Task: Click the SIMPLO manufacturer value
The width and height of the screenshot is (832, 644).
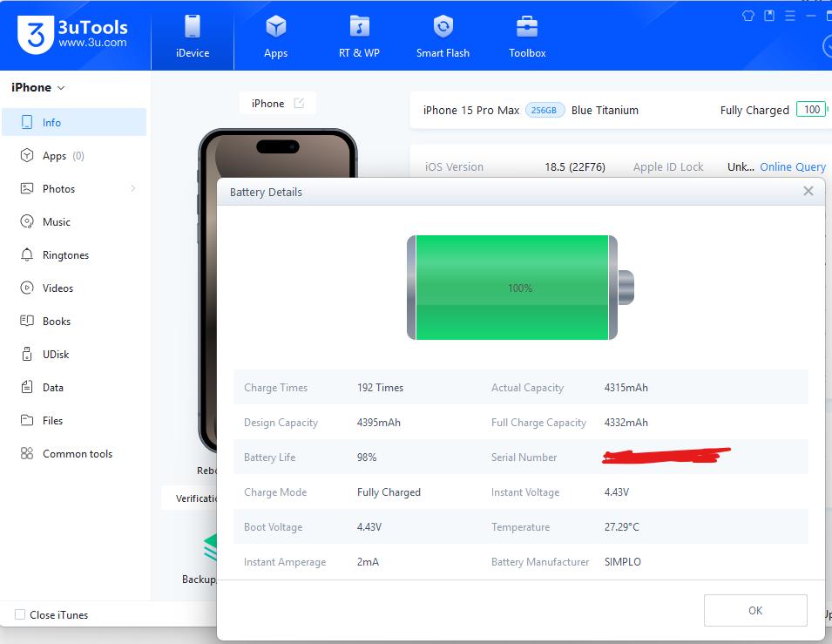Action: 622,562
